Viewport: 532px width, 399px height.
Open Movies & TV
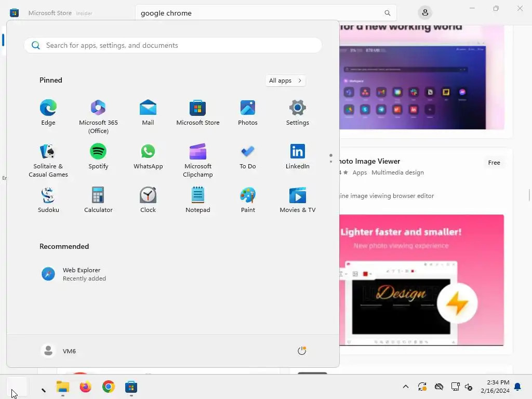(298, 200)
